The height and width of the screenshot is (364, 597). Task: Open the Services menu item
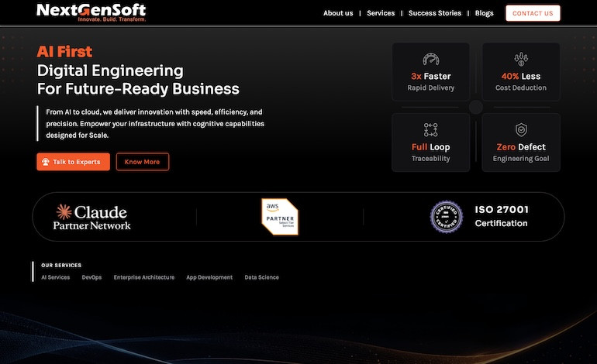pyautogui.click(x=381, y=13)
